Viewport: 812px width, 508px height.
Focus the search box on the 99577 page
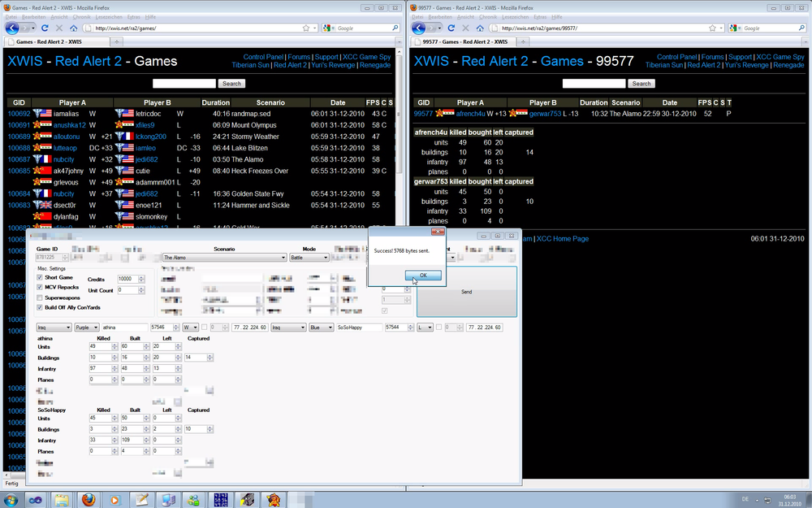click(594, 84)
